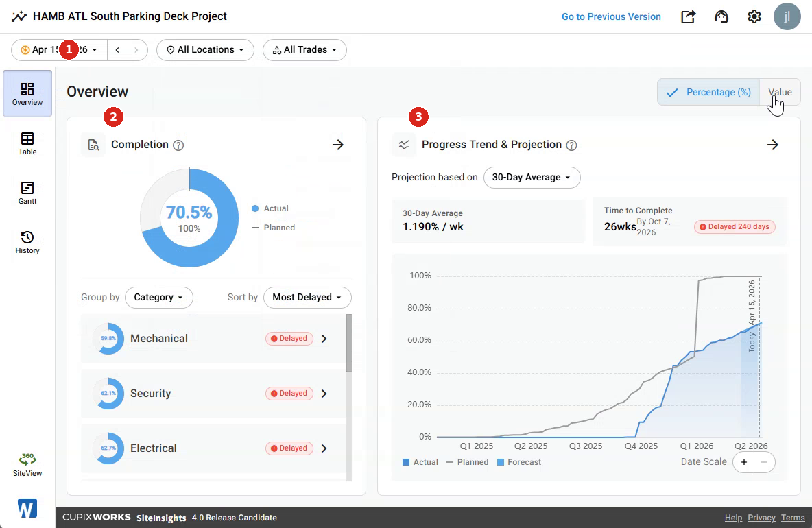Switch view to Value
812x528 pixels.
click(x=780, y=92)
